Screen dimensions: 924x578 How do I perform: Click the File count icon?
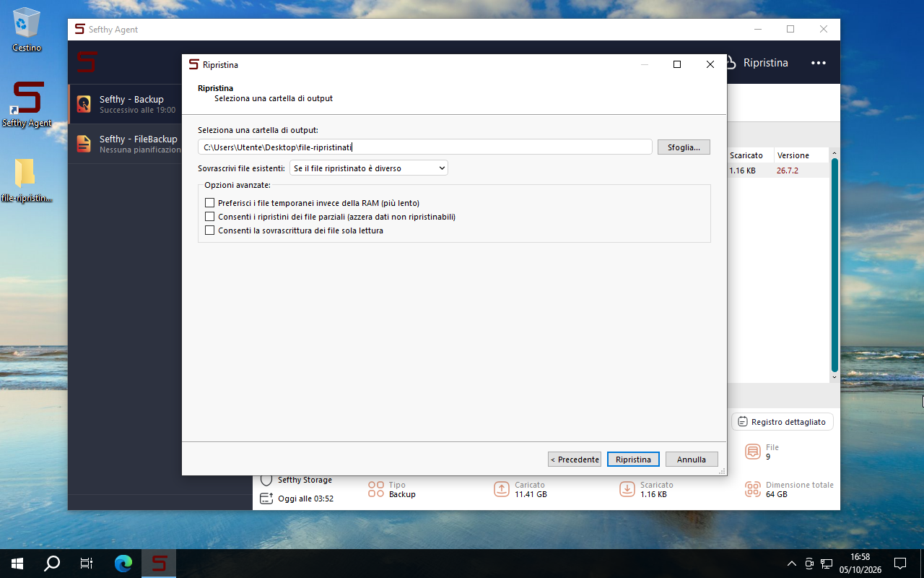(753, 452)
